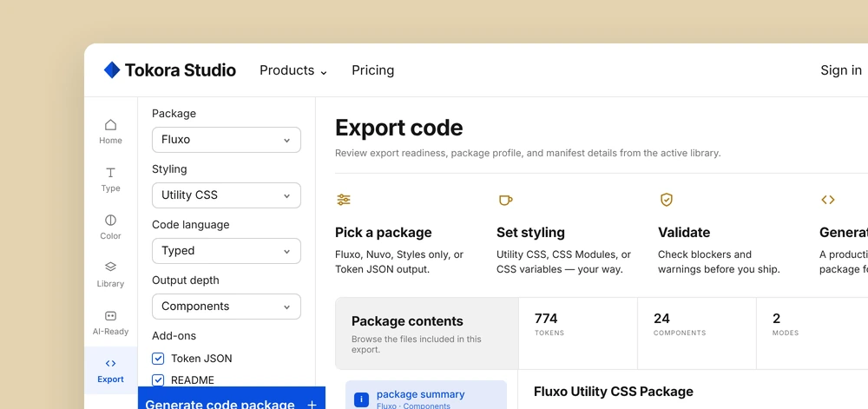Click the Export code page heading
The width and height of the screenshot is (868, 409).
(x=399, y=128)
